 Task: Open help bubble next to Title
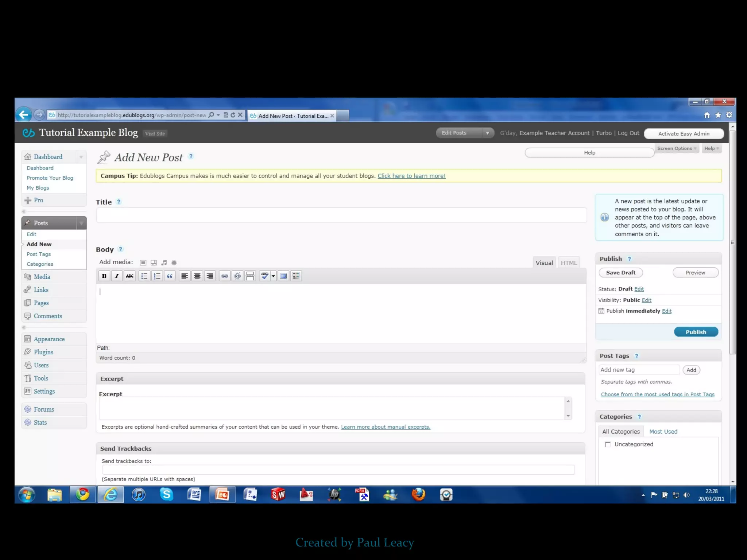(119, 202)
